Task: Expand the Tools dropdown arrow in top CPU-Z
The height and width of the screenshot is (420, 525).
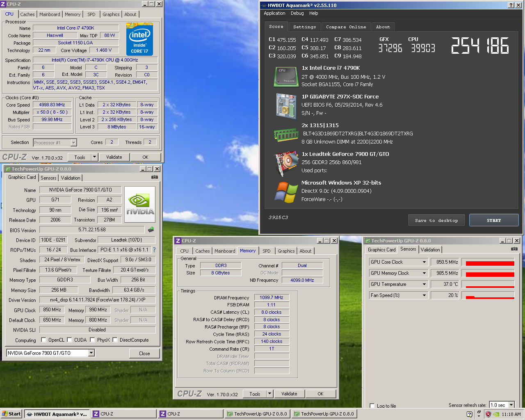Action: [x=94, y=157]
